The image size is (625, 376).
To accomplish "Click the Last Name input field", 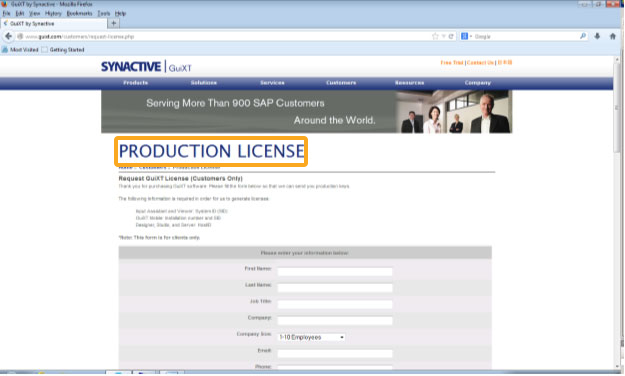I will pos(335,288).
